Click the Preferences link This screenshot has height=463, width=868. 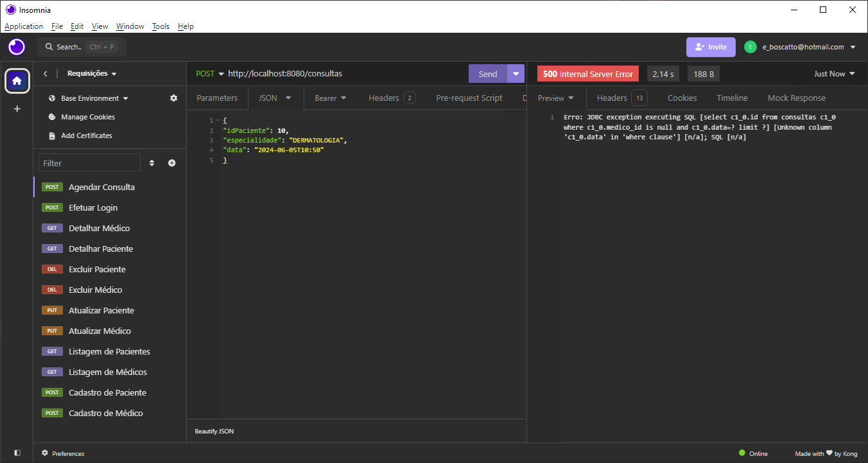coord(68,453)
